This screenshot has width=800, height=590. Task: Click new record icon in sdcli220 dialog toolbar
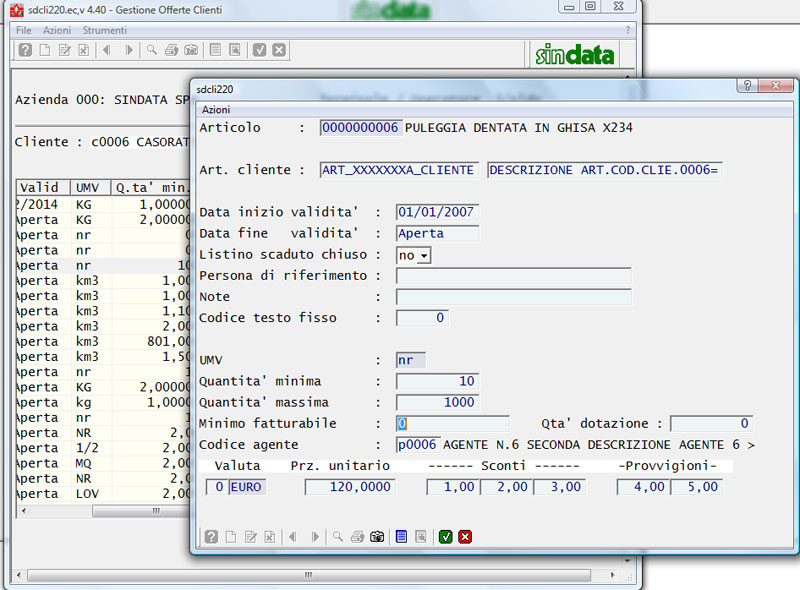tap(231, 537)
